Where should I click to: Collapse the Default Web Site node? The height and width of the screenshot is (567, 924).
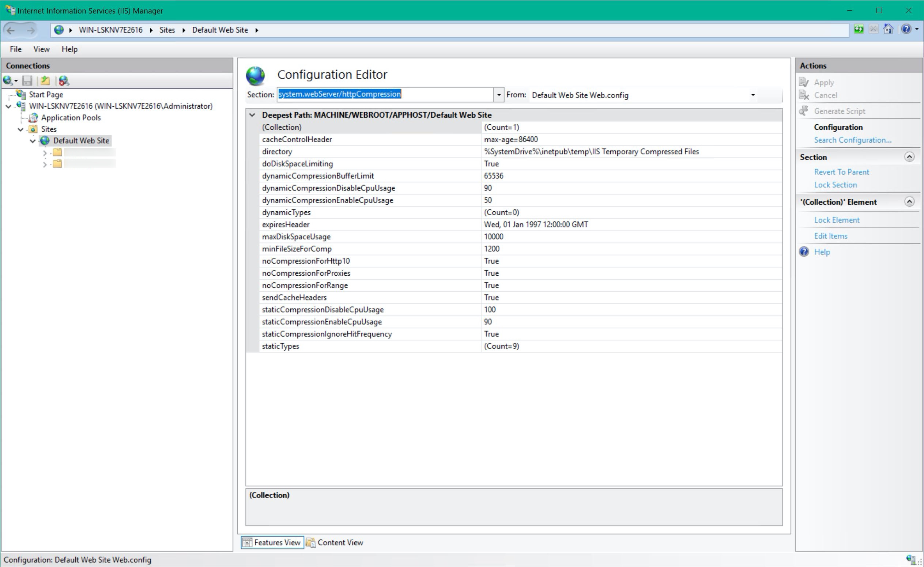coord(33,141)
